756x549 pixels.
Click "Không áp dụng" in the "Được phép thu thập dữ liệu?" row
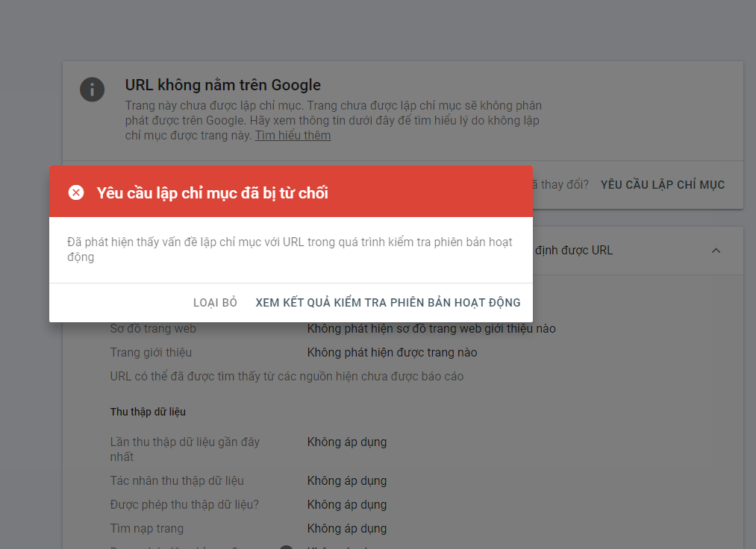tap(347, 505)
